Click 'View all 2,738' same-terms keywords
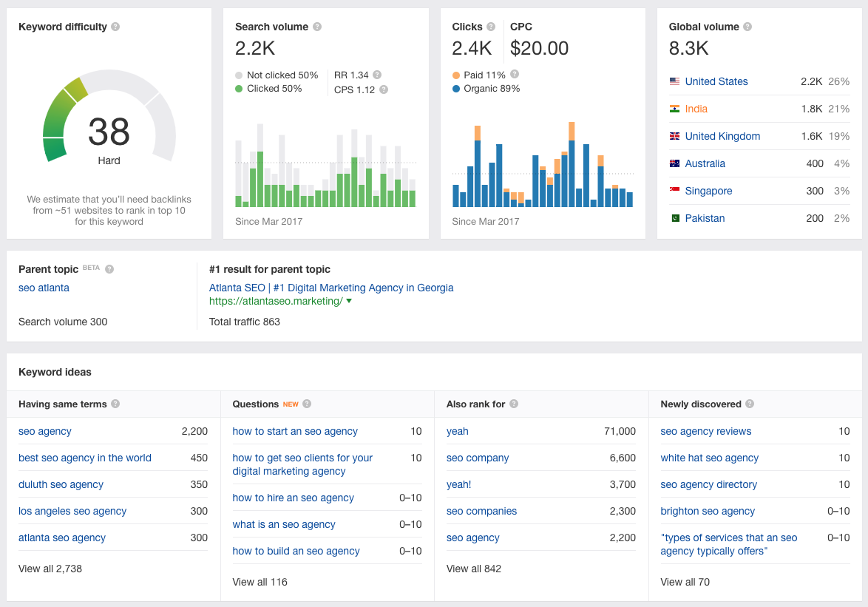 (50, 569)
